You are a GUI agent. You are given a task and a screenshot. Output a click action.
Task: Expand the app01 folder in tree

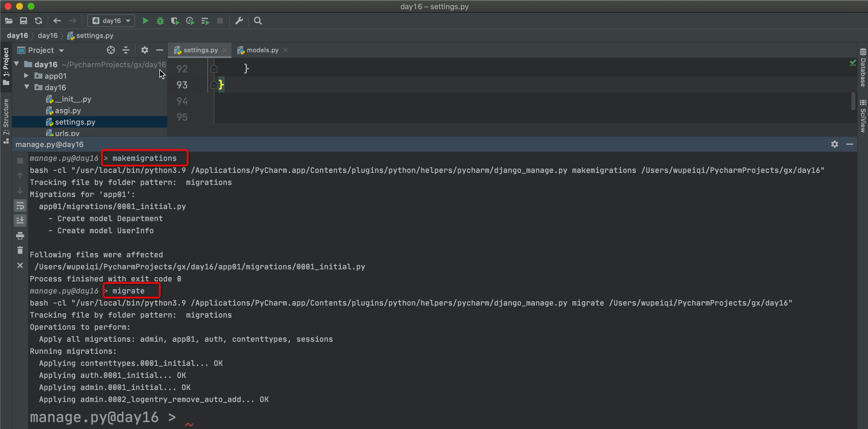pyautogui.click(x=26, y=76)
